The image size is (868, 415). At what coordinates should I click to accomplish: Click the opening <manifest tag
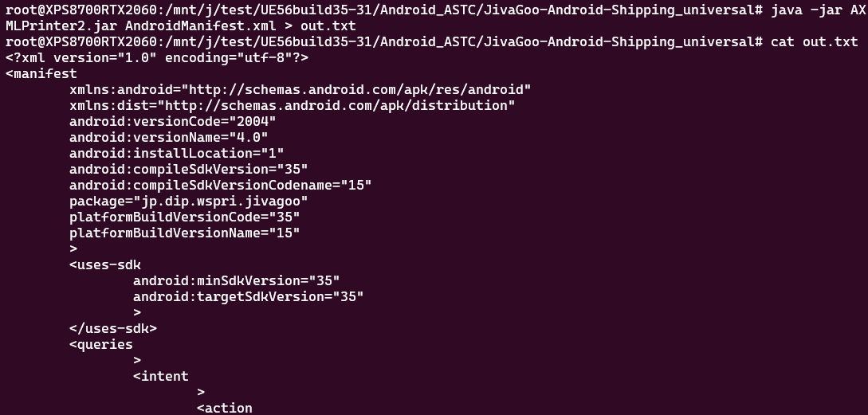click(41, 73)
